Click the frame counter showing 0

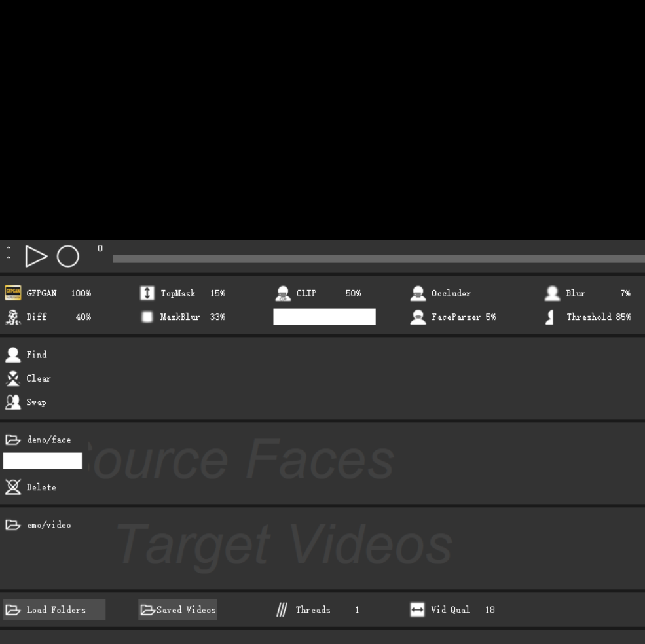[x=100, y=248]
